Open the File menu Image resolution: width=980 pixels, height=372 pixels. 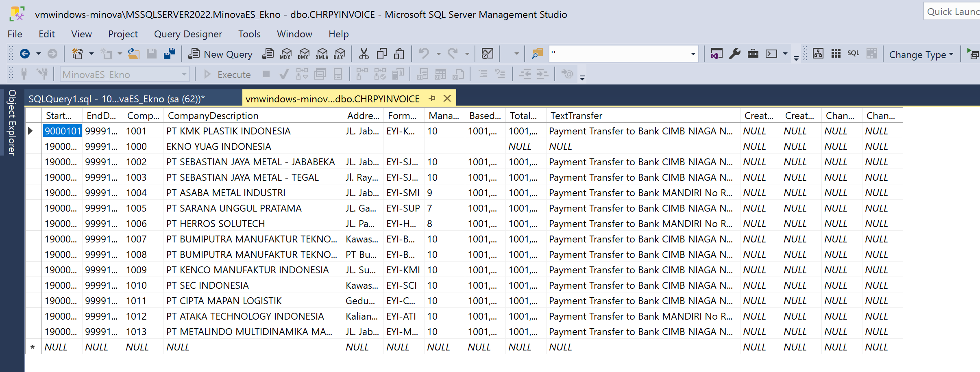[15, 34]
